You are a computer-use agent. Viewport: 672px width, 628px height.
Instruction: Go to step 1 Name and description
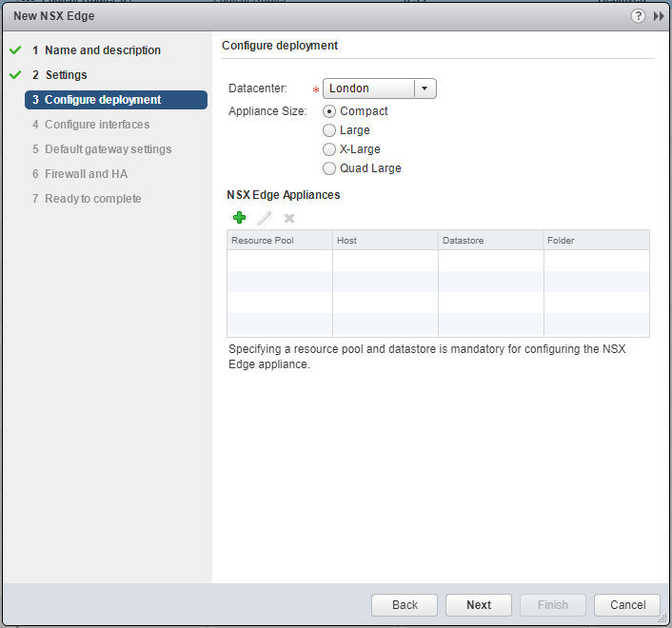[x=103, y=50]
